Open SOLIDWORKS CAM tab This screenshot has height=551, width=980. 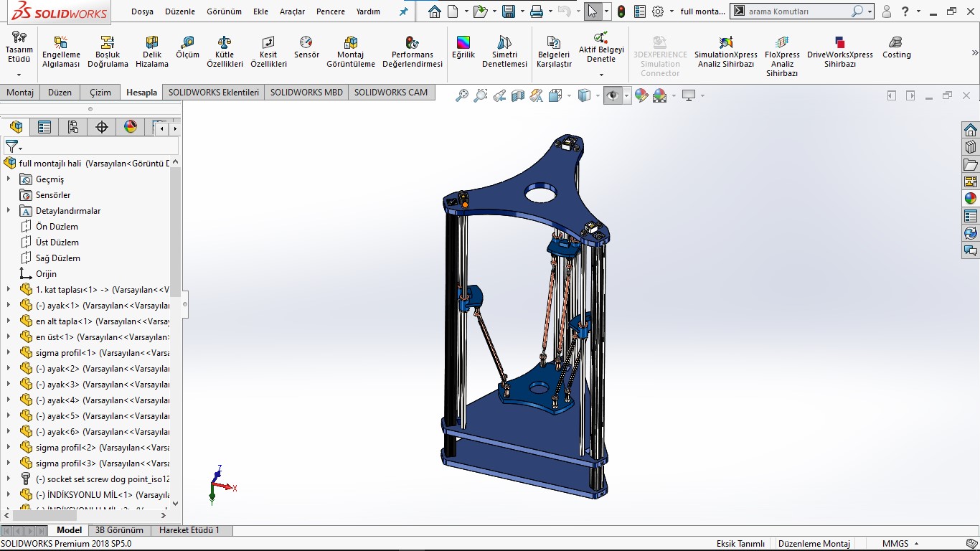tap(390, 93)
